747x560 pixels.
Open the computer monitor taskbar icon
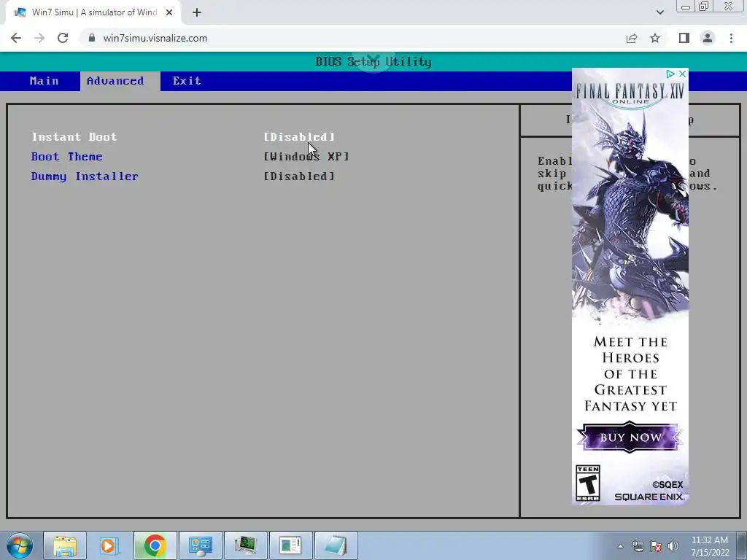tap(245, 545)
